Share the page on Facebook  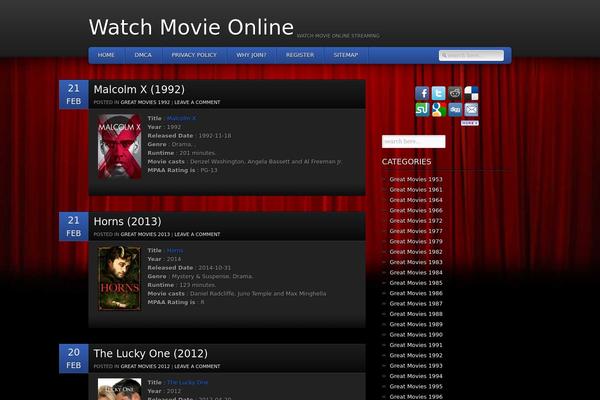pos(422,93)
